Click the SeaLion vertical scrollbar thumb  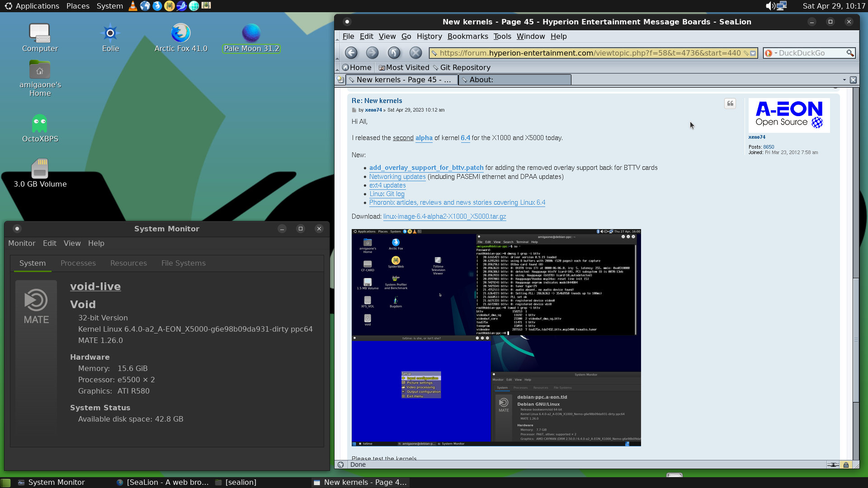coord(855,340)
